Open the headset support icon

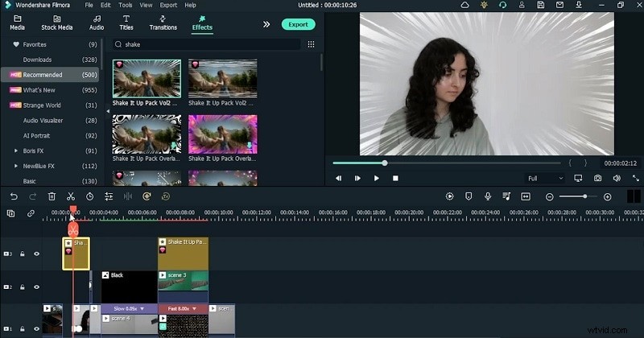coord(502,5)
